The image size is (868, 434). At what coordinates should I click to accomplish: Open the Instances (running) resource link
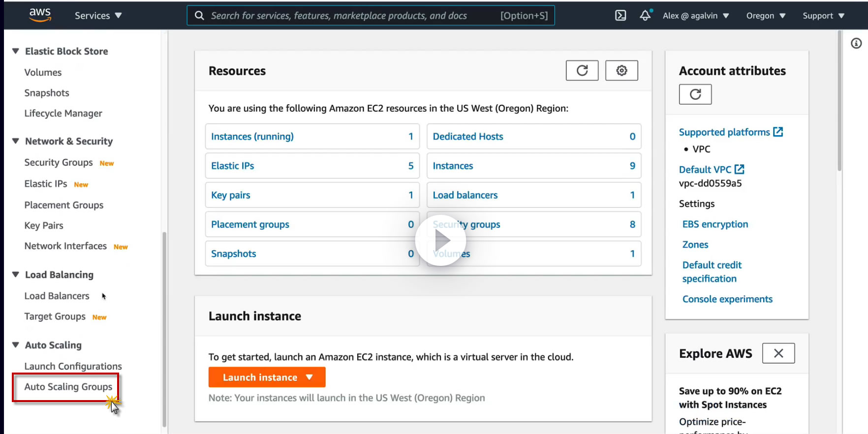point(252,137)
